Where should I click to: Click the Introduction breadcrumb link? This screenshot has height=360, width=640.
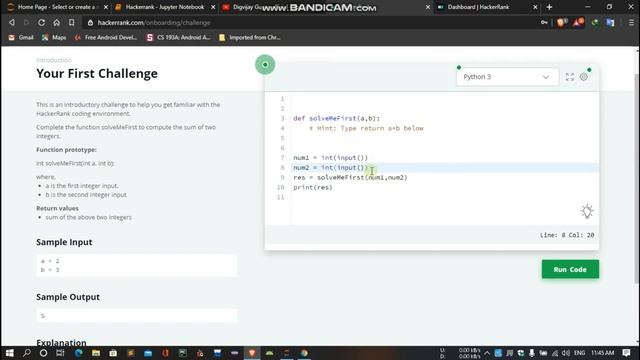pyautogui.click(x=53, y=60)
